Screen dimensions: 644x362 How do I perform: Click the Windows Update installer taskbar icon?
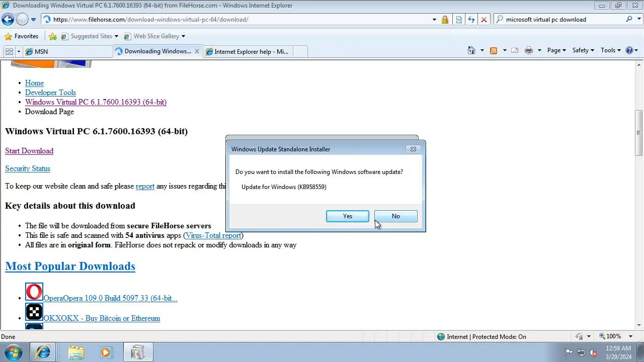[x=137, y=352]
